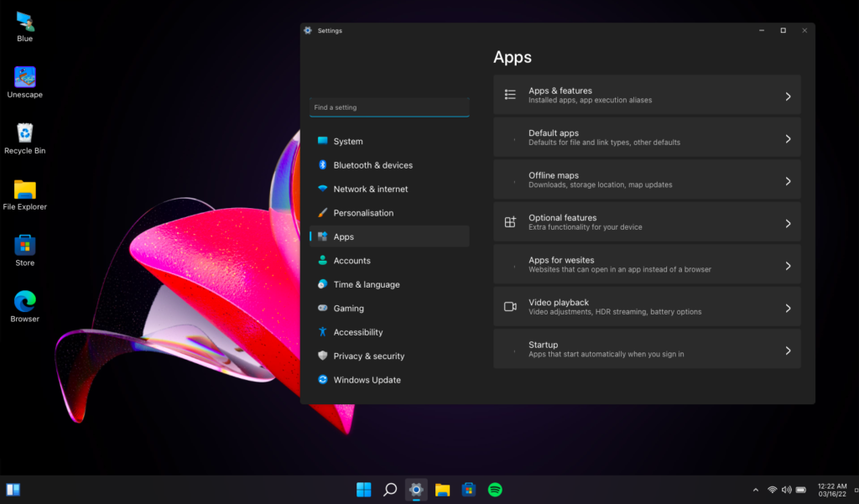Open Apps & features page
This screenshot has height=504, width=859.
647,95
